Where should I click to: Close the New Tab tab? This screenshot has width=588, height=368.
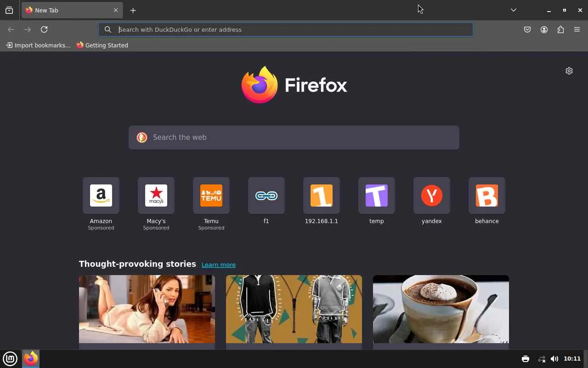116,10
